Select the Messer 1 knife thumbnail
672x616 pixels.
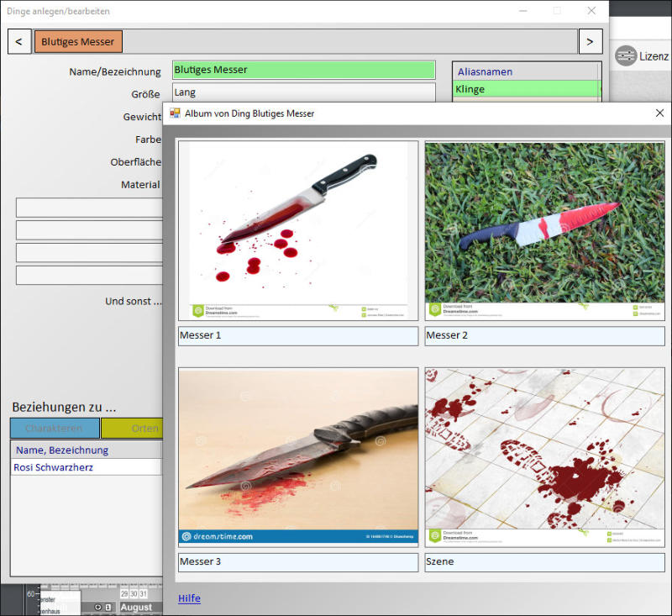click(298, 229)
